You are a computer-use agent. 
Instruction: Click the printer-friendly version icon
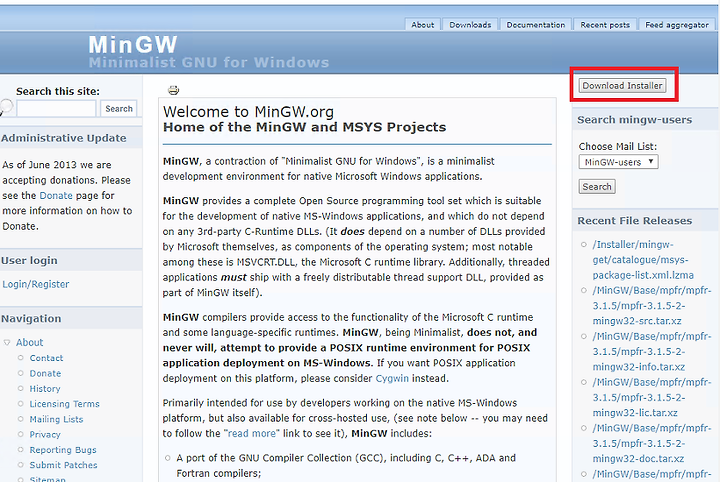pyautogui.click(x=173, y=90)
